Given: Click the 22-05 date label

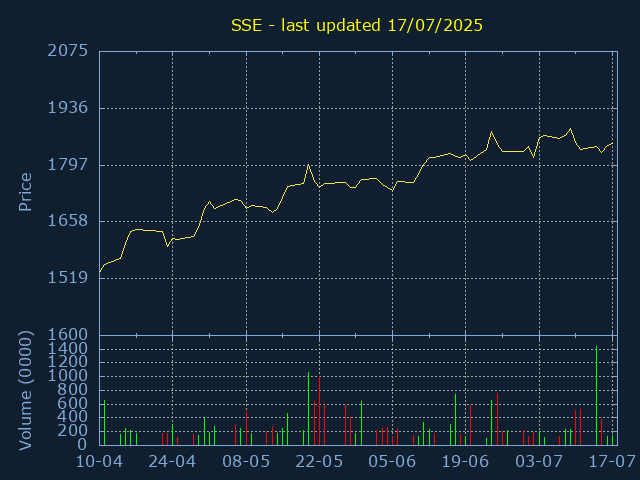Looking at the screenshot, I should point(319,462).
